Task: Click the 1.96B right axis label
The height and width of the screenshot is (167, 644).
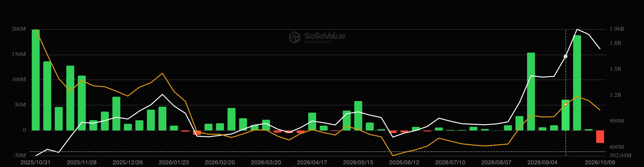Action: [x=617, y=29]
